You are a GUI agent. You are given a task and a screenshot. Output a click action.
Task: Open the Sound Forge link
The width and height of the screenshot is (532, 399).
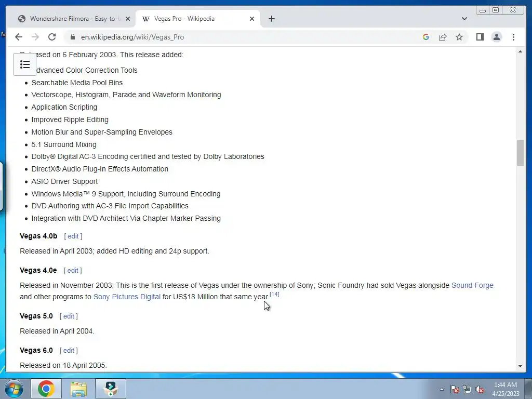point(472,285)
